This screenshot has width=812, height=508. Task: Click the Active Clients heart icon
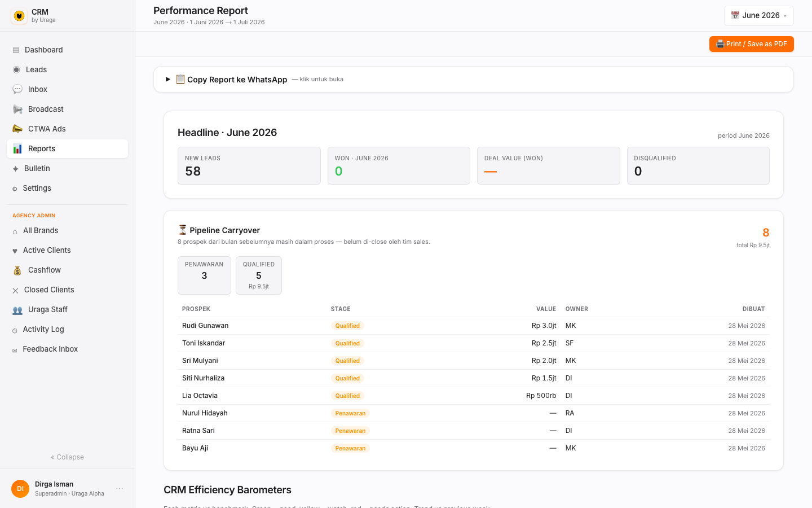click(x=15, y=251)
